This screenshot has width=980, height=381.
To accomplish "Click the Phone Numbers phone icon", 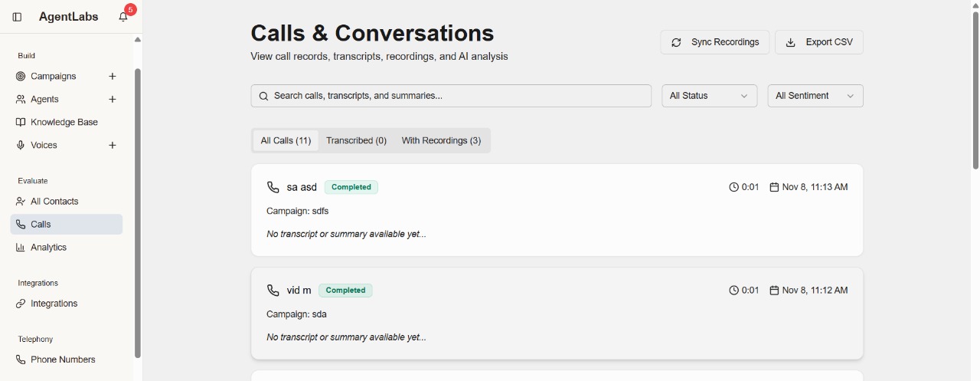I will (x=21, y=360).
